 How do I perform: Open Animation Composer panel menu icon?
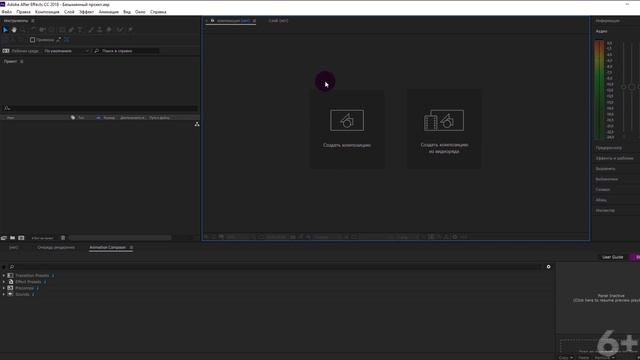(x=131, y=247)
